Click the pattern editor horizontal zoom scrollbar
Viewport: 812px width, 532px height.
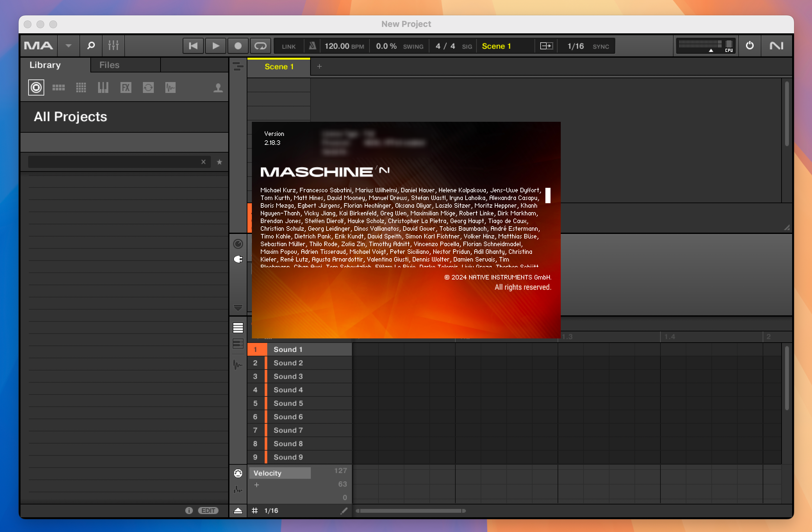pyautogui.click(x=410, y=511)
